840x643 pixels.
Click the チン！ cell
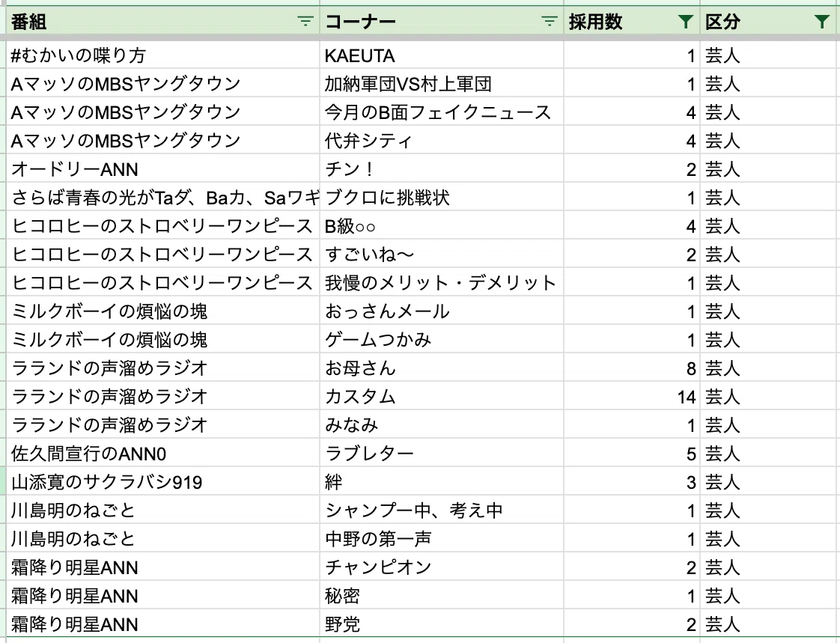[442, 168]
